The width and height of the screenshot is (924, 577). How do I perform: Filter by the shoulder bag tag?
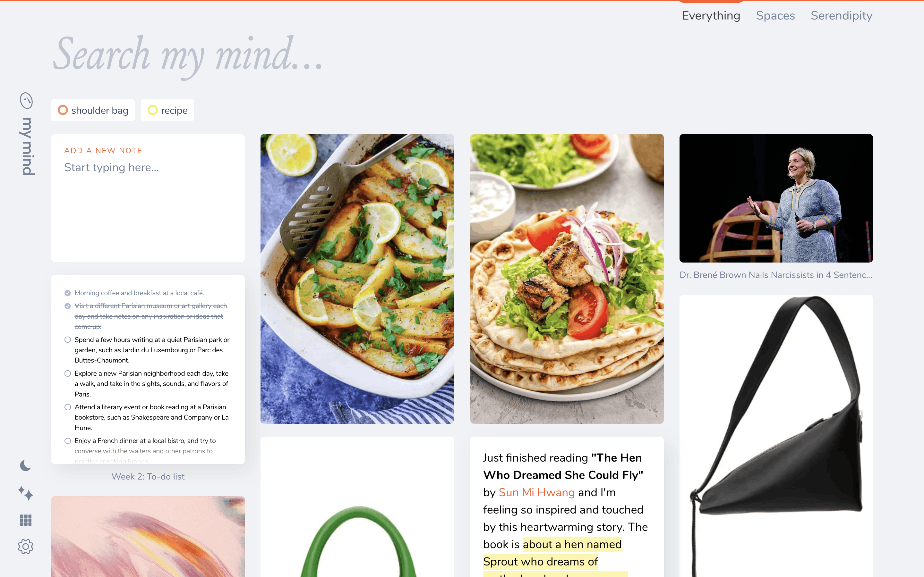tap(93, 110)
